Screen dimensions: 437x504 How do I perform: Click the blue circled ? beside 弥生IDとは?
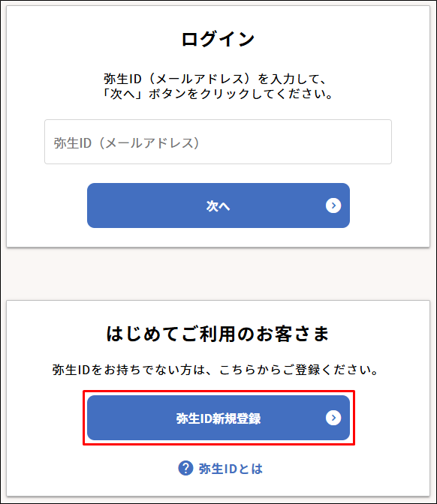185,468
